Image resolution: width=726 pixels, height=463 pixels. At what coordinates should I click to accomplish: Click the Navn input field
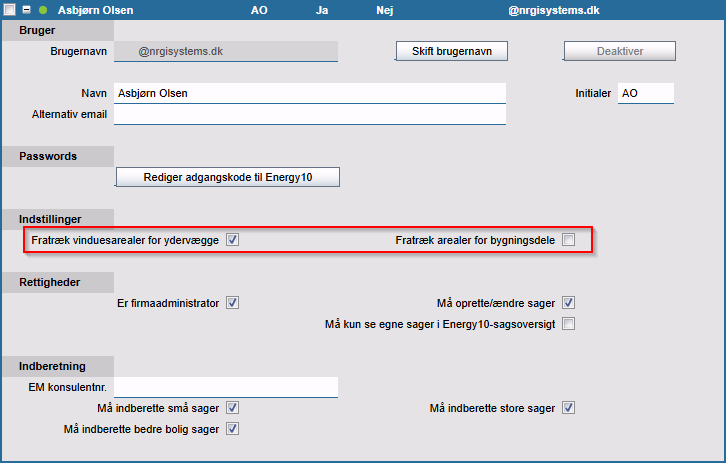coord(310,93)
